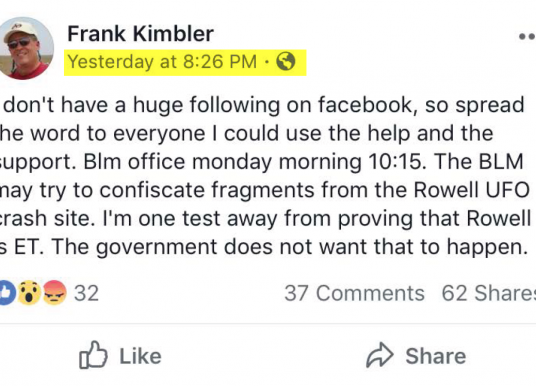Click the wow face reaction icon
This screenshot has height=386, width=536.
[x=29, y=293]
